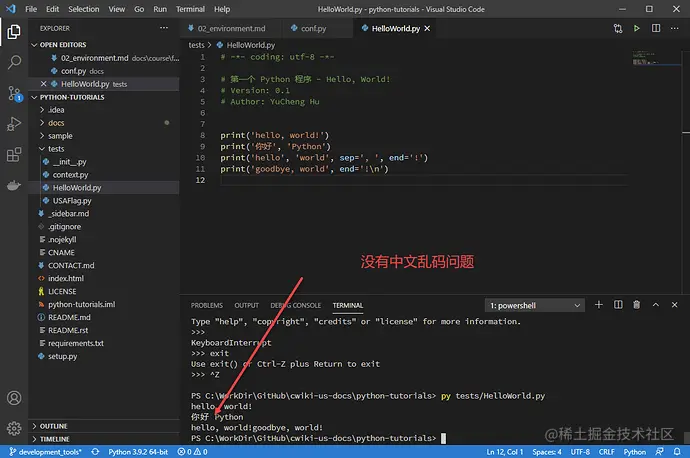Close the HelloWorld.py editor tab
690x458 pixels.
427,29
